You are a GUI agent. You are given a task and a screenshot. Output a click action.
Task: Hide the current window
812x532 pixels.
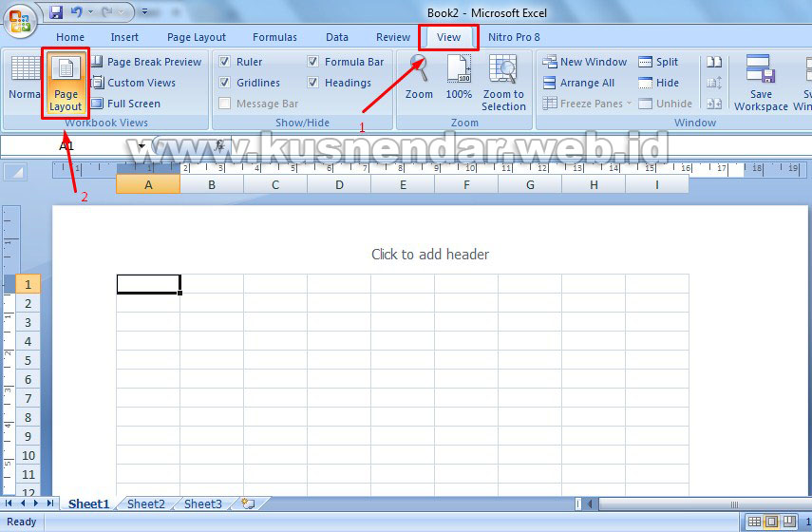click(659, 83)
